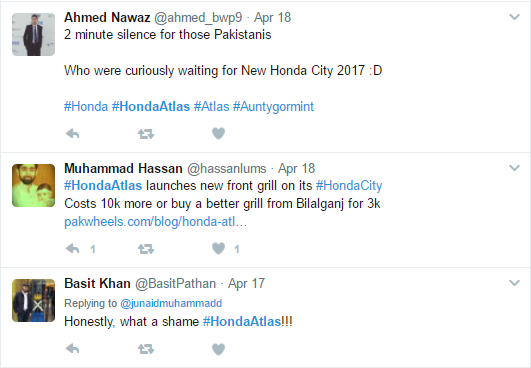View Ahmed Nawaz's profile picture
Viewport: 531px width, 368px height.
click(x=34, y=35)
